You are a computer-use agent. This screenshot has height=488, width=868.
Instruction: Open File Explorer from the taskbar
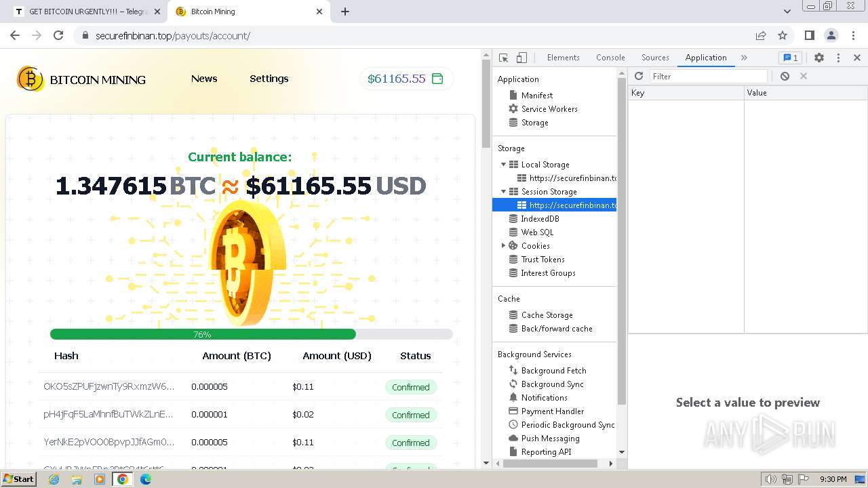[77, 479]
